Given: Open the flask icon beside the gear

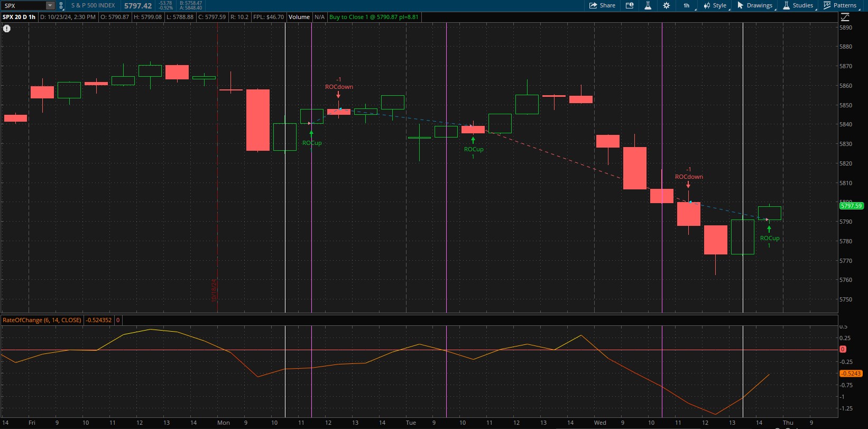Looking at the screenshot, I should click(648, 5).
